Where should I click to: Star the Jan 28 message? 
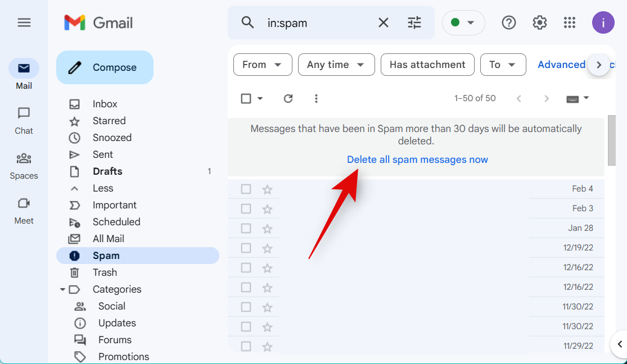[267, 228]
